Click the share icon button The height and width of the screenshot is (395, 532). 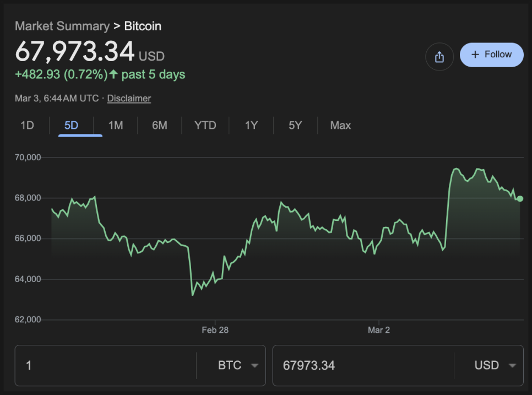(439, 57)
